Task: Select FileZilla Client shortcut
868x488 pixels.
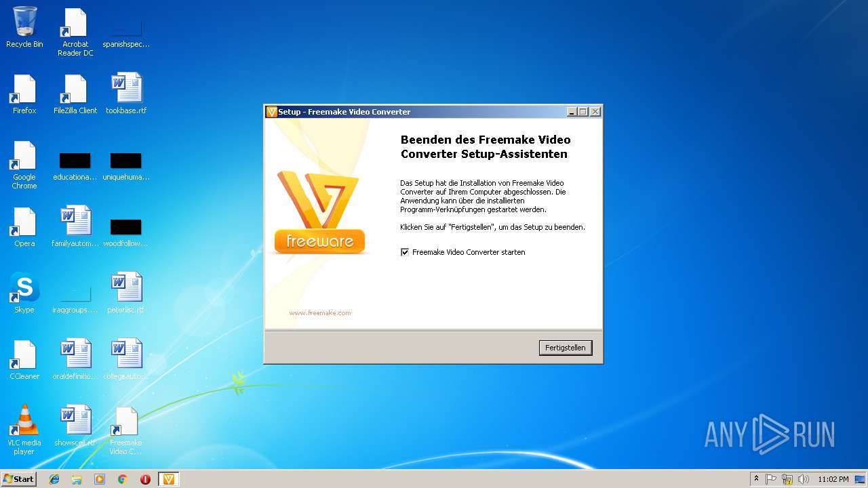Action: (75, 94)
